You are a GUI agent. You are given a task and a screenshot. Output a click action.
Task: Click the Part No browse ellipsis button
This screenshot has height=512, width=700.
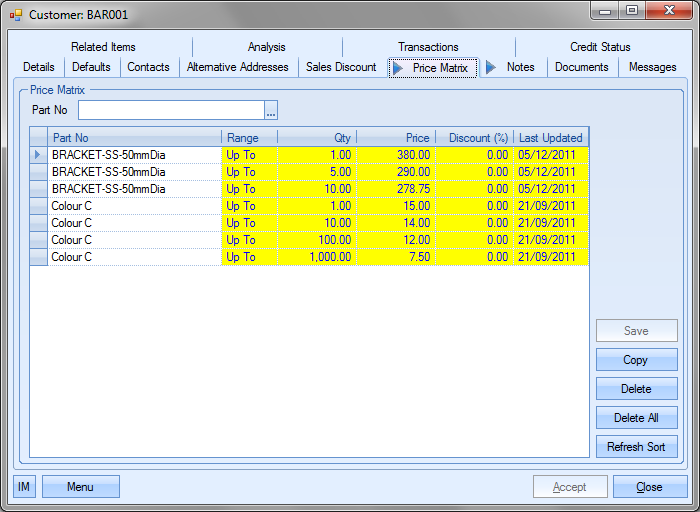(270, 110)
